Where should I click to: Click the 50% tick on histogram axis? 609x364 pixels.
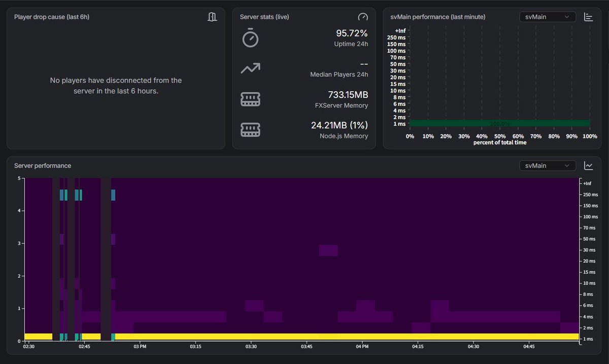point(500,136)
